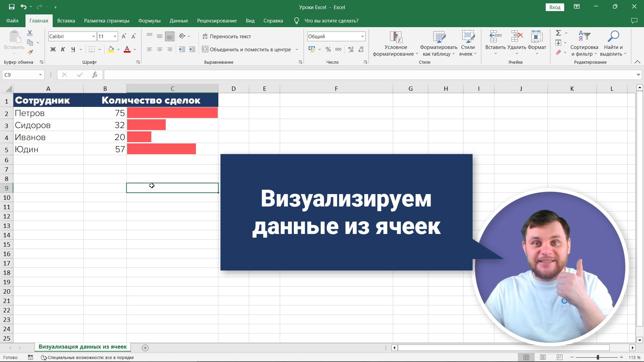Screen dimensions: 644x362
Task: Open the font color swatch
Action: (x=127, y=49)
